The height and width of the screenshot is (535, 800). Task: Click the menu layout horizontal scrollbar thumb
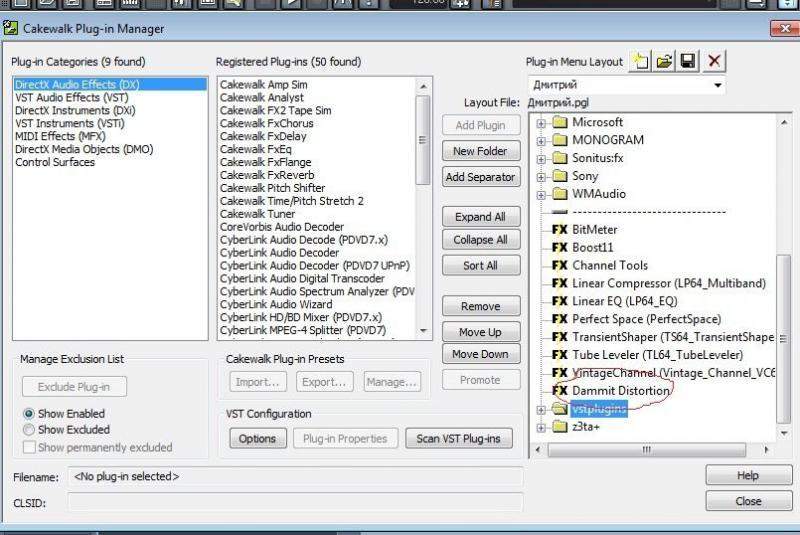coord(646,449)
